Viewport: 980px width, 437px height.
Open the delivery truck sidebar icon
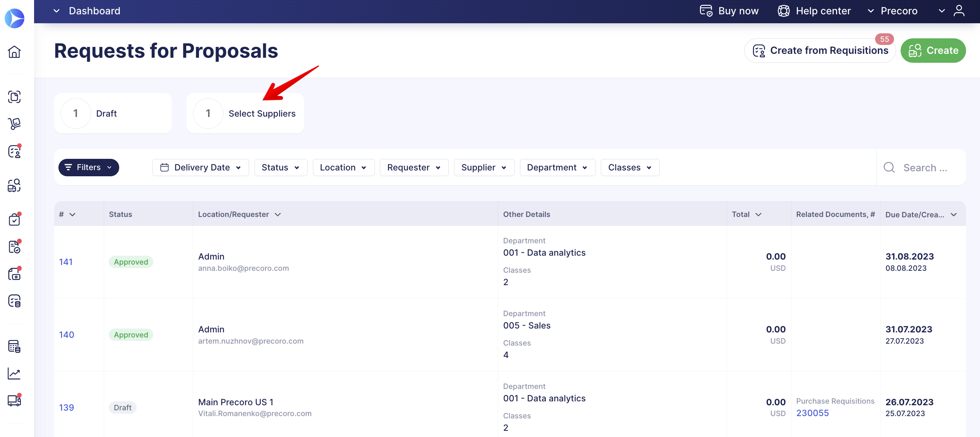[x=14, y=400]
